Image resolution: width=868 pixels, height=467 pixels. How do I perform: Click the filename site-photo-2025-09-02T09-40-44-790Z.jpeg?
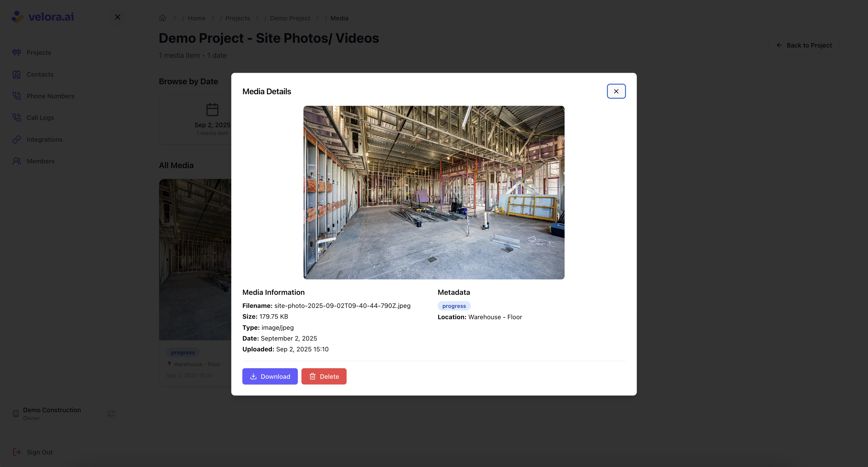pos(342,305)
